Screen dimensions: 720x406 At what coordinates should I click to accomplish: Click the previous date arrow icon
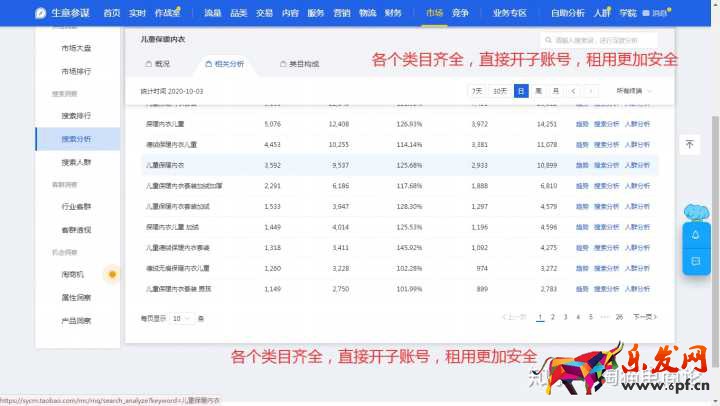tap(573, 91)
